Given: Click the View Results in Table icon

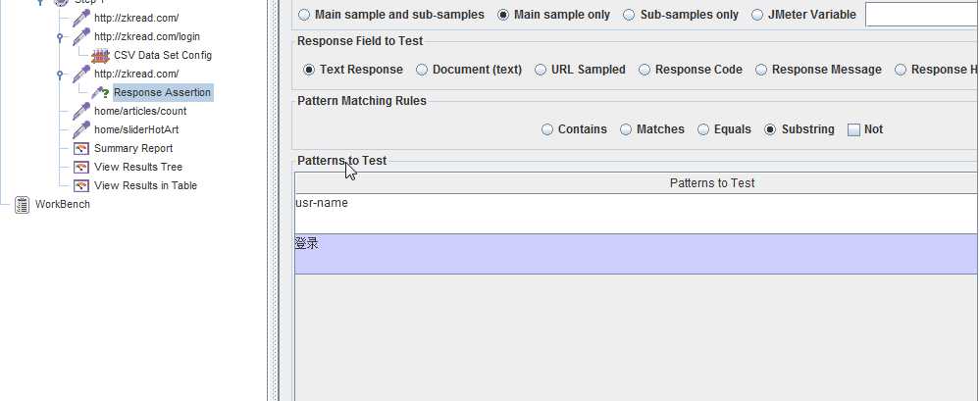Looking at the screenshot, I should [x=82, y=186].
